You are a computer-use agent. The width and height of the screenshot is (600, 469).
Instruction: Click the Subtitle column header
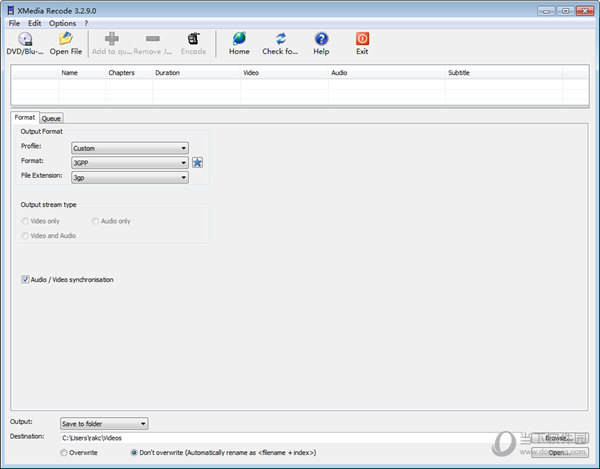[504, 73]
